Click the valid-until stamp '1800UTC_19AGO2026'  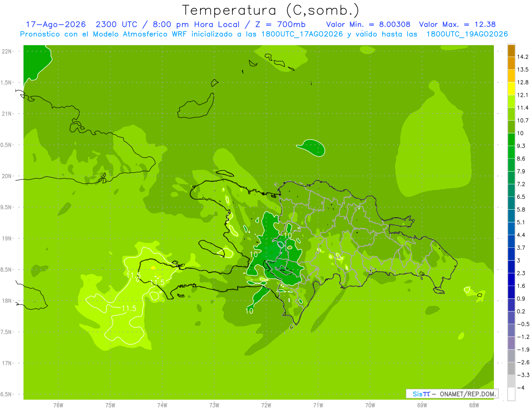(x=467, y=34)
